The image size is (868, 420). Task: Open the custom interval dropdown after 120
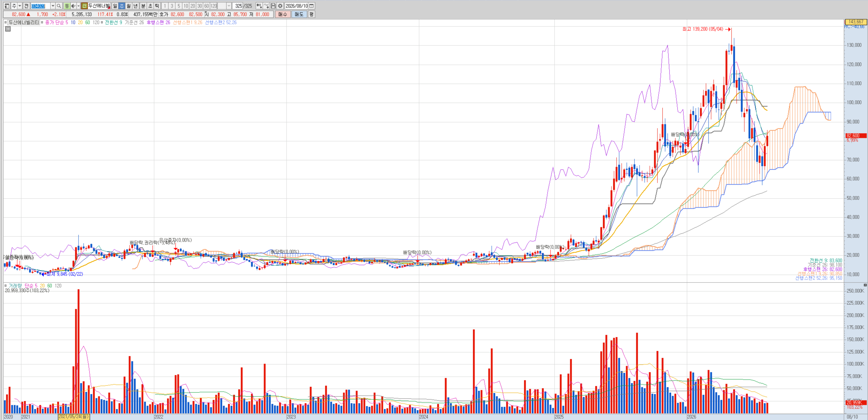229,6
